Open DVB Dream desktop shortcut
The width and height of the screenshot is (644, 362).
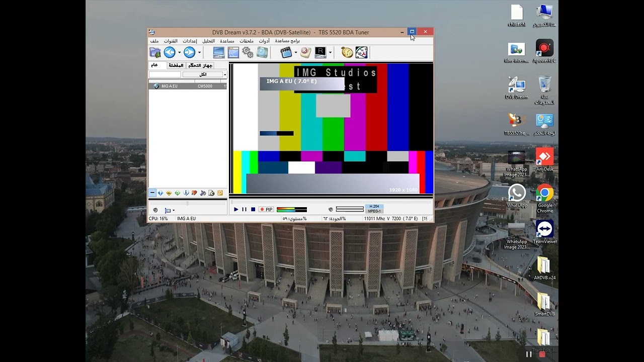[516, 88]
